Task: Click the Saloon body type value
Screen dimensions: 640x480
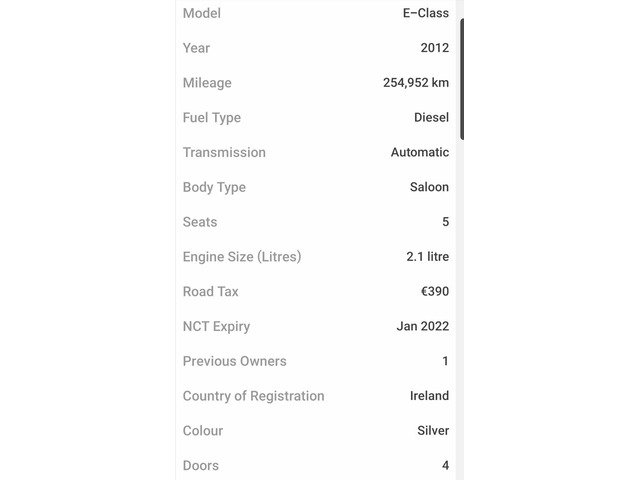Action: pyautogui.click(x=429, y=187)
